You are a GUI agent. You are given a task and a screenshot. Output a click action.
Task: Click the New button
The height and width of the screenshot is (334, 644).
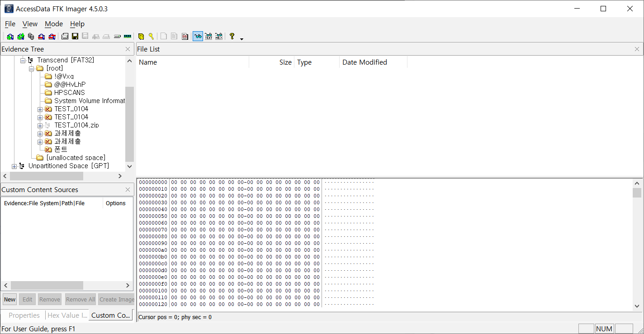(x=10, y=299)
